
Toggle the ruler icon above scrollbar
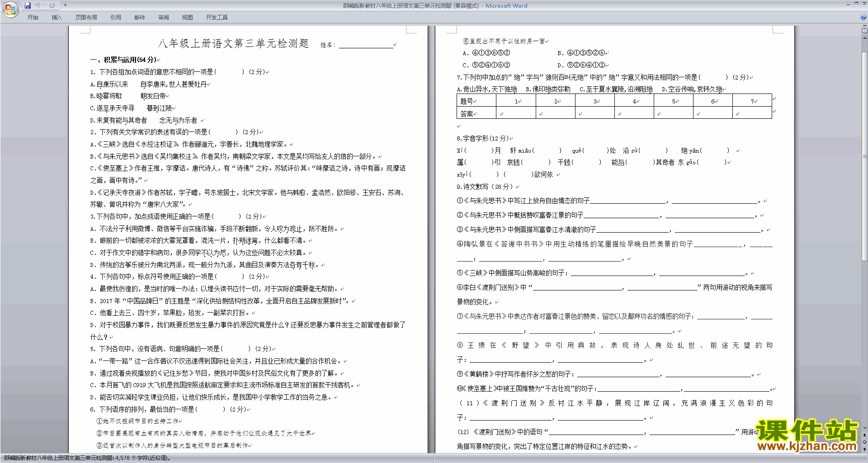coord(865,31)
